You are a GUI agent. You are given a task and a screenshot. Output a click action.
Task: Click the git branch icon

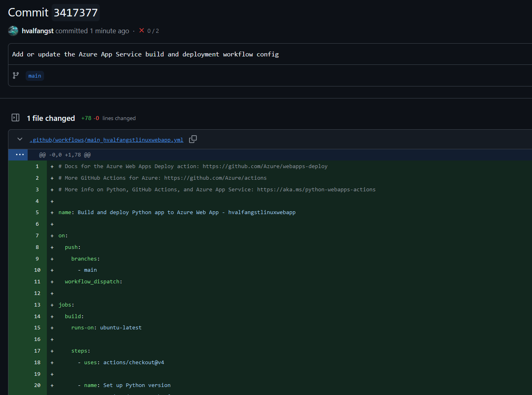tap(16, 76)
